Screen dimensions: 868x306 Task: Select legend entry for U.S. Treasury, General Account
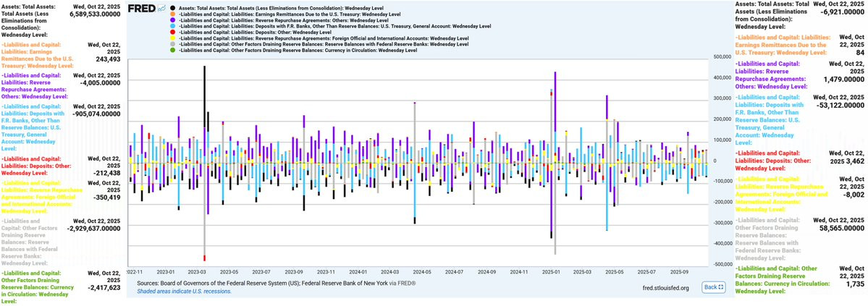[335, 26]
